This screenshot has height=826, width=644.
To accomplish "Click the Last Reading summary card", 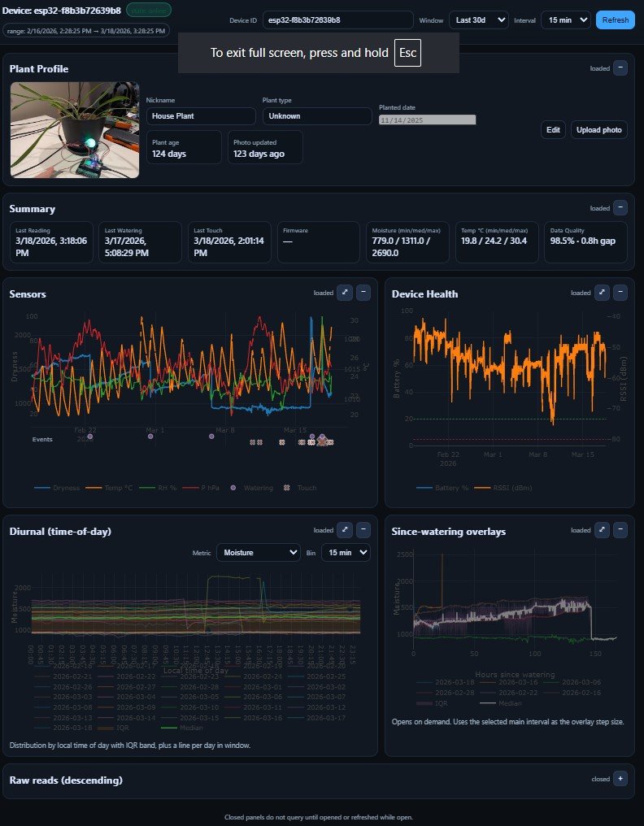I will point(52,241).
